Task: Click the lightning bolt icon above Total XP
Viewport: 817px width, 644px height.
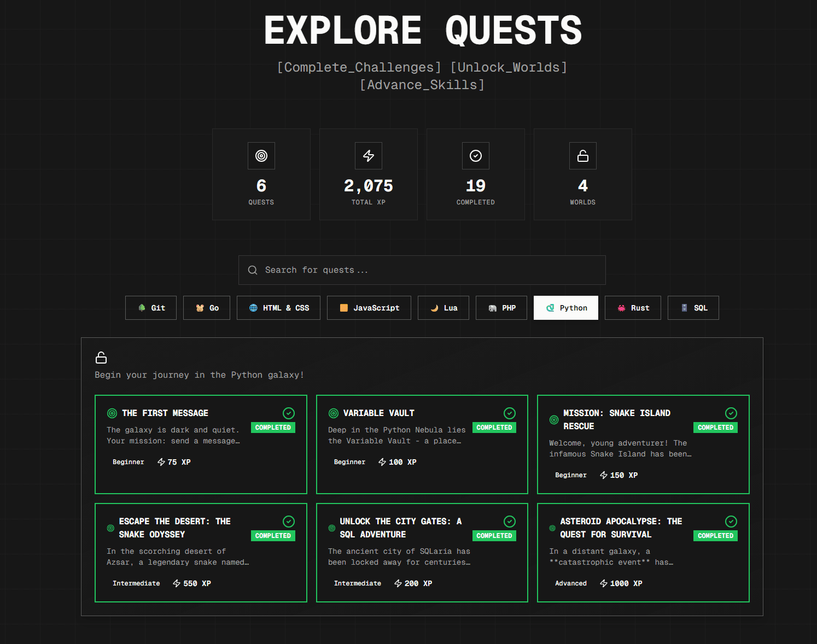Action: tap(368, 156)
